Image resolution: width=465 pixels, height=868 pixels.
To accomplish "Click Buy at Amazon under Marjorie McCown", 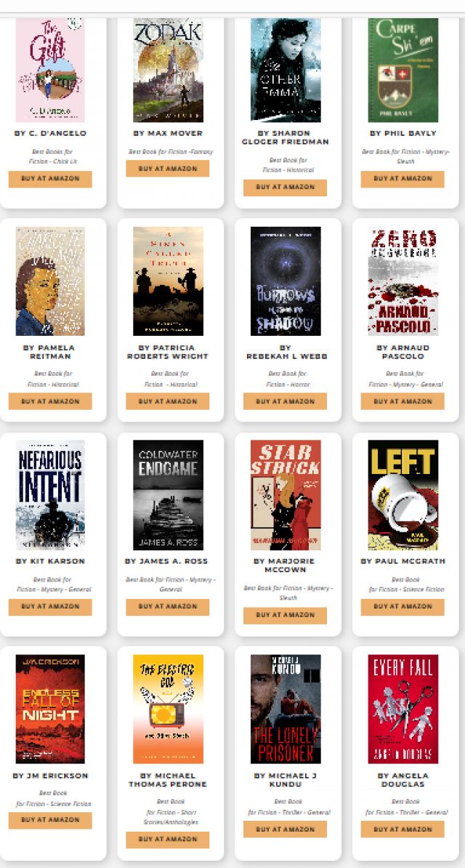I will 285,615.
